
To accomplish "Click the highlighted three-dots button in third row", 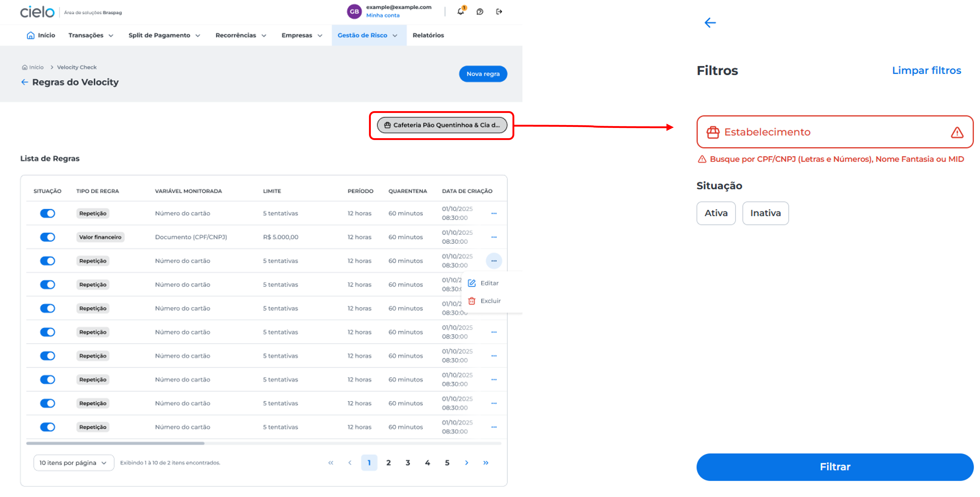I will point(494,261).
